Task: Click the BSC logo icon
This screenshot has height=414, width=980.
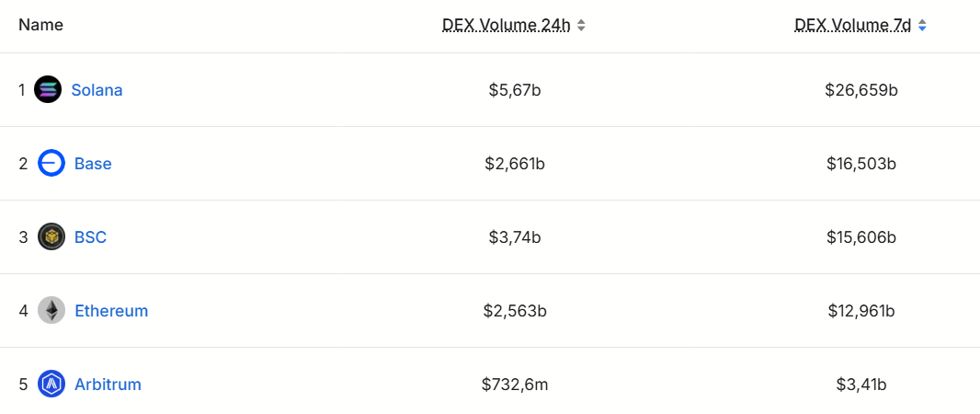Action: pyautogui.click(x=51, y=237)
